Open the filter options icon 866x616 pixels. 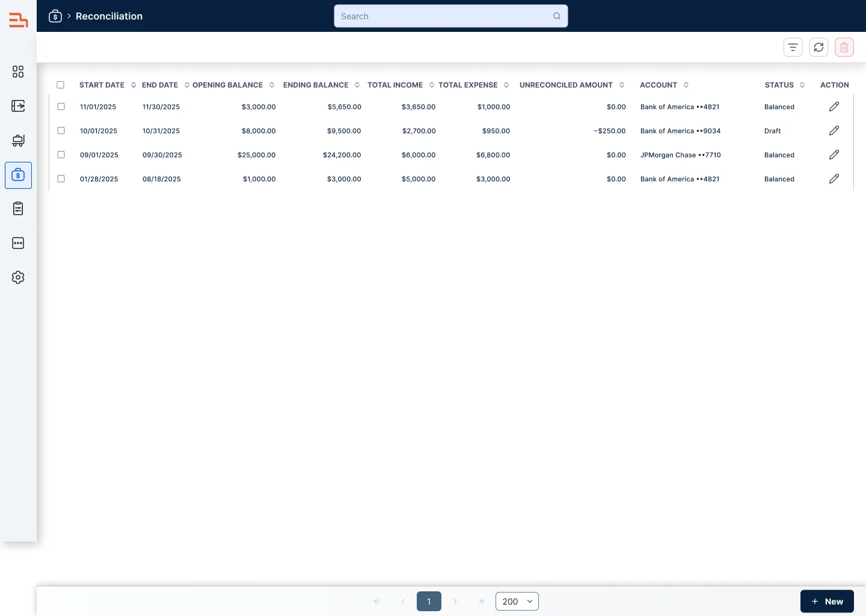pyautogui.click(x=793, y=48)
